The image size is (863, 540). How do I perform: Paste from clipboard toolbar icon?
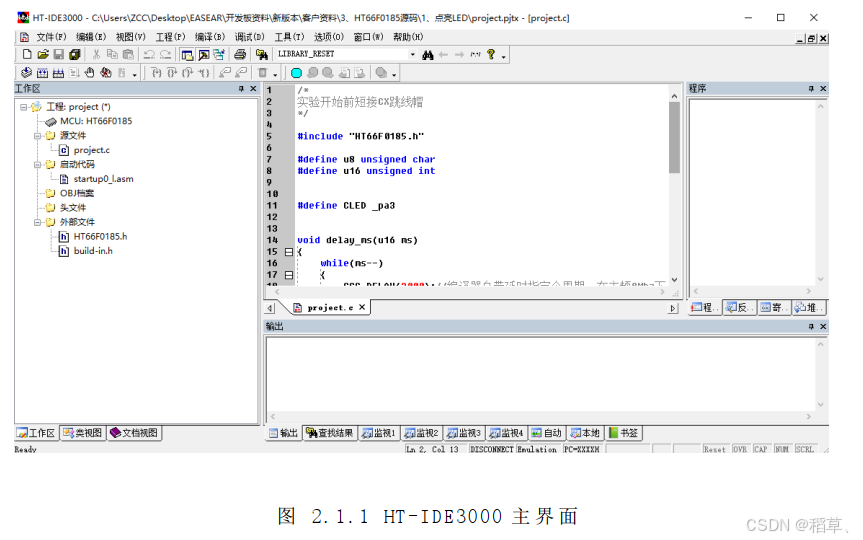point(128,54)
